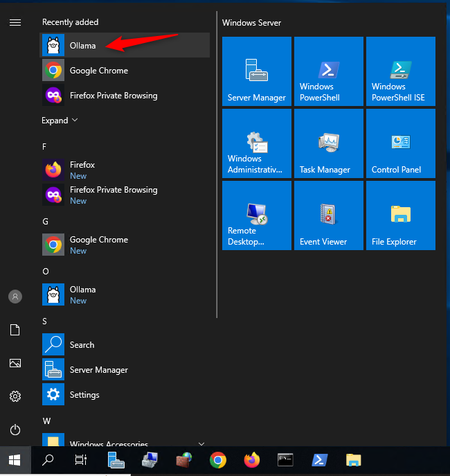Open Ollama under the O section
The height and width of the screenshot is (476, 450).
point(125,294)
